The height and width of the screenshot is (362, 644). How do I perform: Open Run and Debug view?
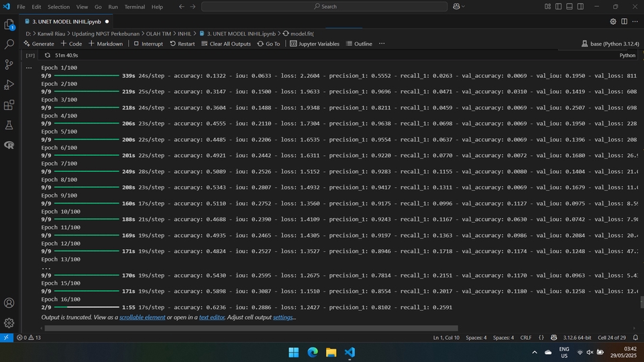click(9, 85)
